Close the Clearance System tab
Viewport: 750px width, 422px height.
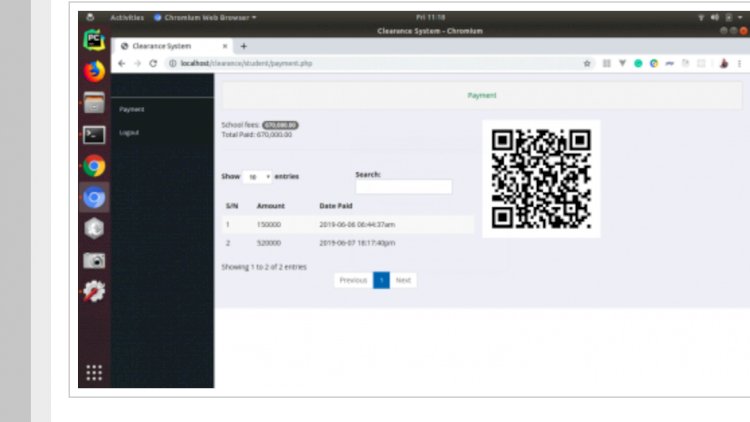point(225,46)
